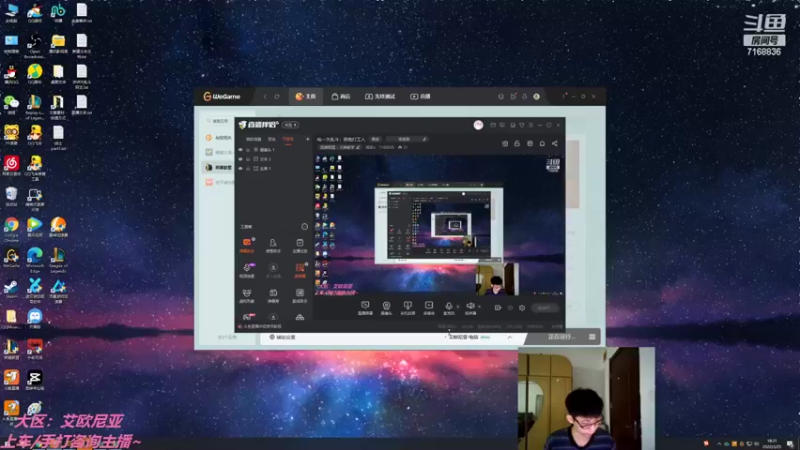Expand chevron in WeGame bottom bar
This screenshot has height=450, width=800.
tap(509, 337)
